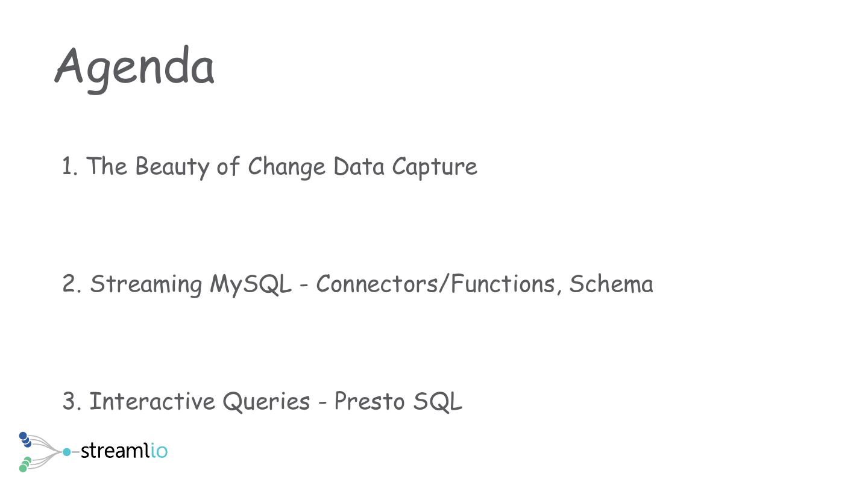Click the green dots in the logo
The width and height of the screenshot is (868, 488).
pos(25,465)
